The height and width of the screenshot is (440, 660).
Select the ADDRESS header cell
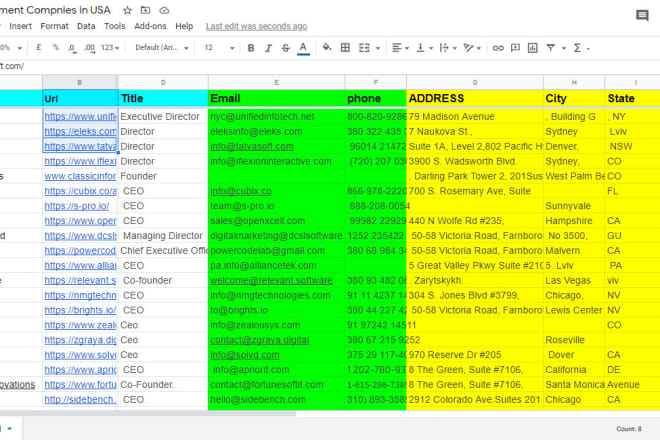475,99
